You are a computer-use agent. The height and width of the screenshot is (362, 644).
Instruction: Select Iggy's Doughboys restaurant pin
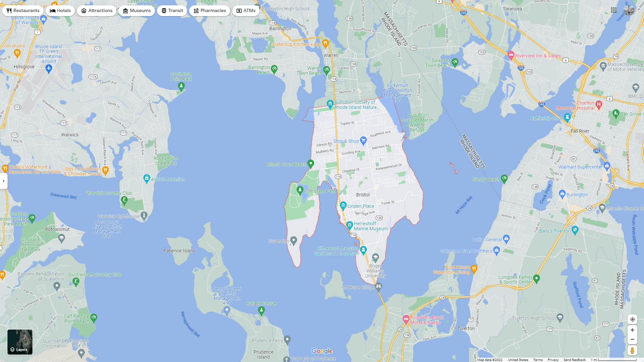tap(105, 170)
